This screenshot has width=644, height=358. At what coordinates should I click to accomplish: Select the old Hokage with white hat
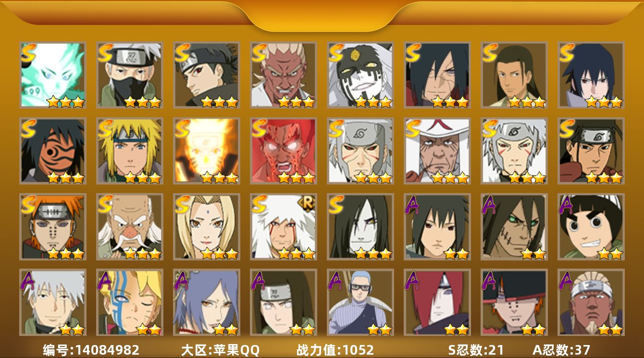coord(437,150)
